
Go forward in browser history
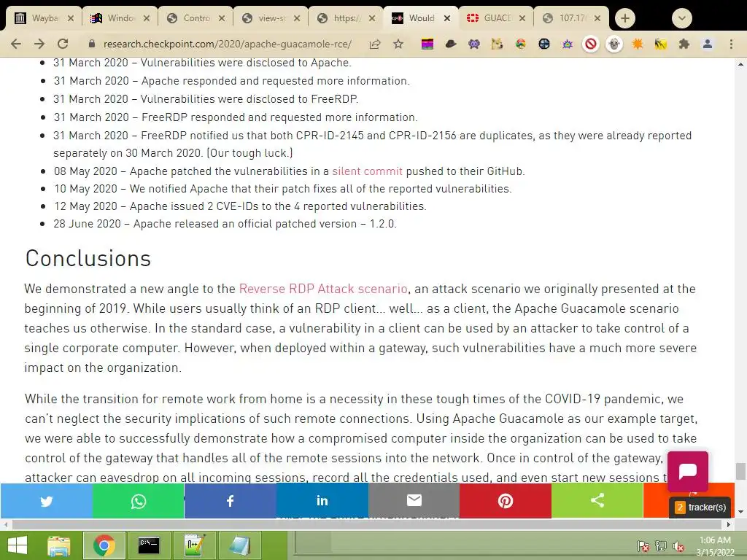(39, 44)
